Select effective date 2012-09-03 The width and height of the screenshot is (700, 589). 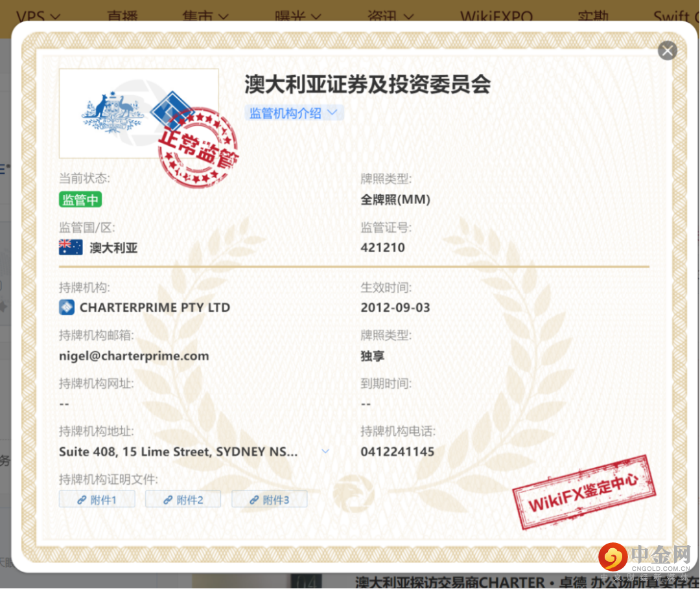point(395,307)
